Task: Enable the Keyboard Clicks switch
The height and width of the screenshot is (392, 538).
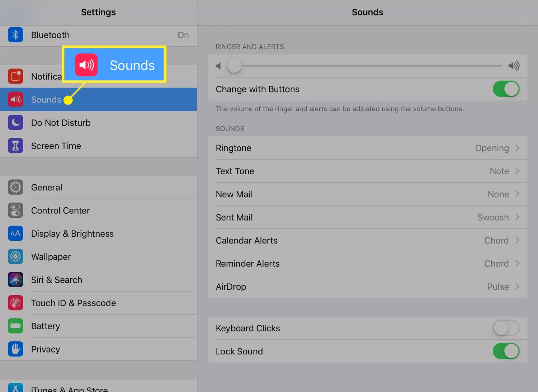Action: 506,328
